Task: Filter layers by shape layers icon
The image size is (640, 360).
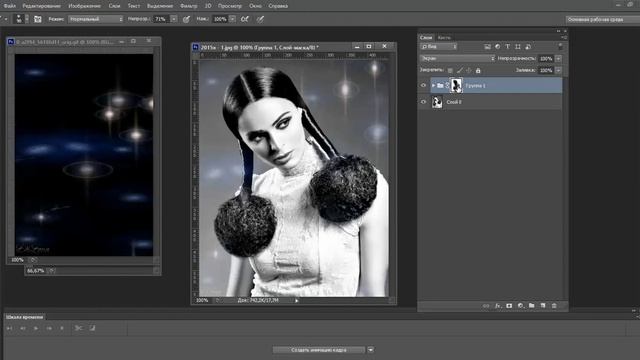Action: coord(518,47)
